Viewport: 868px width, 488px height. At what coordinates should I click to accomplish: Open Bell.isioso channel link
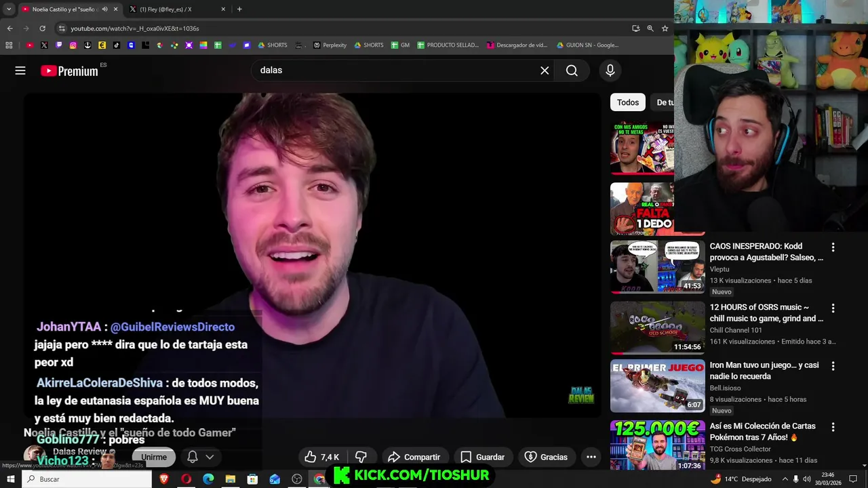coord(725,388)
